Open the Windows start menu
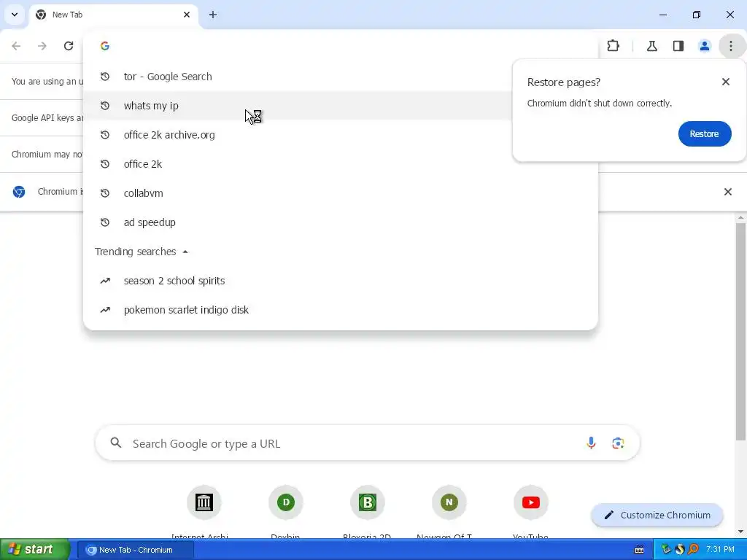The width and height of the screenshot is (747, 560). tap(35, 550)
